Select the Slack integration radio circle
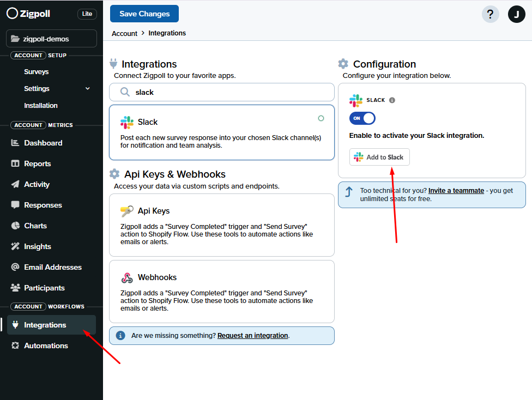532x400 pixels. 321,118
